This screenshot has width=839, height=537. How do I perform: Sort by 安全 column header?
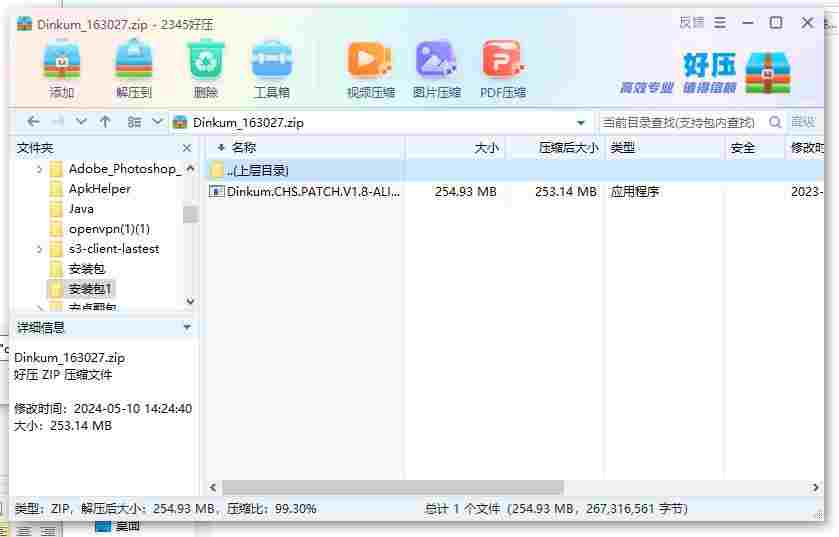click(x=755, y=148)
